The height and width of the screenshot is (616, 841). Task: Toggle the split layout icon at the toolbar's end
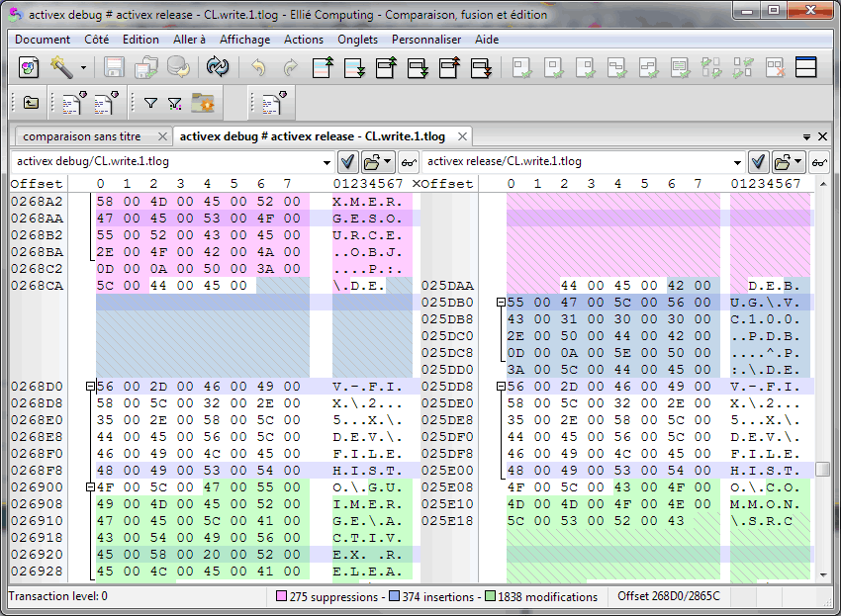click(x=806, y=68)
